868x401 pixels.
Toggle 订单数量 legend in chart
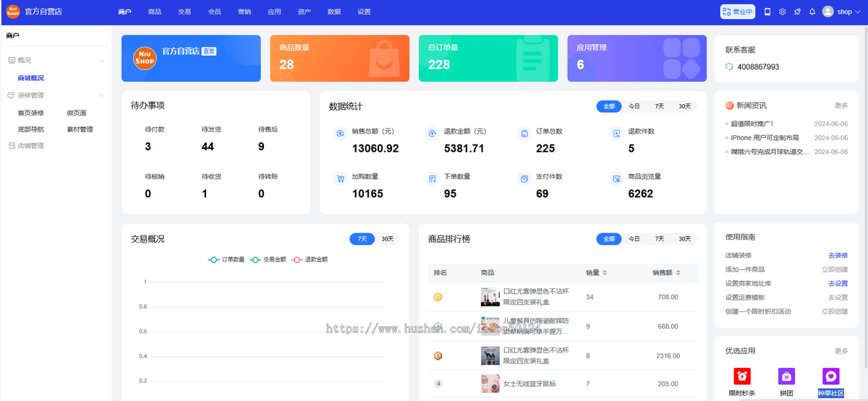point(226,259)
